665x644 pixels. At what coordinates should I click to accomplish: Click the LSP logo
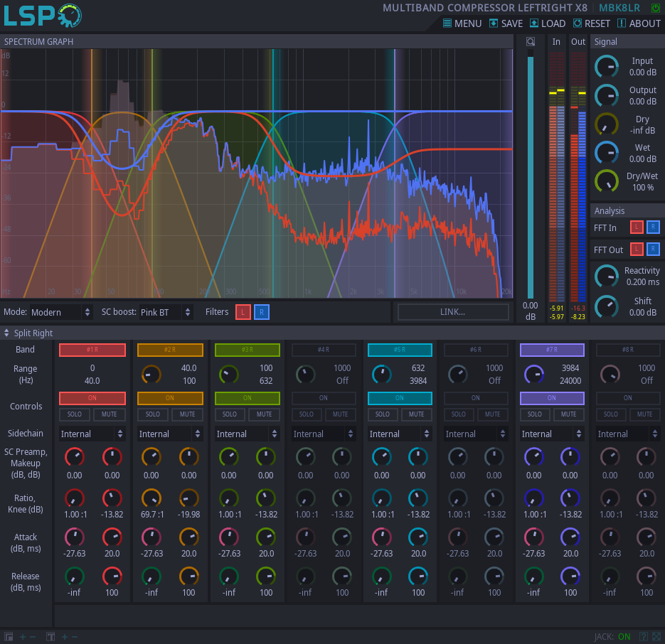(43, 16)
